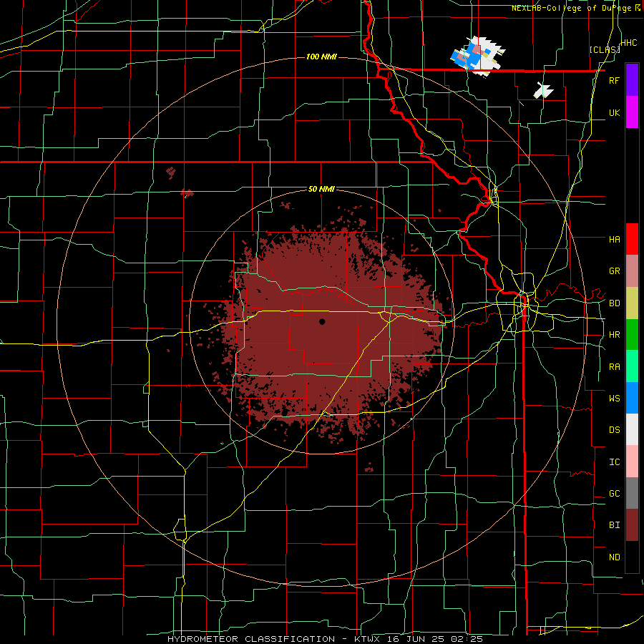This screenshot has height=644, width=644.
Task: Click the blue and white snow echo cluster
Action: tap(478, 56)
